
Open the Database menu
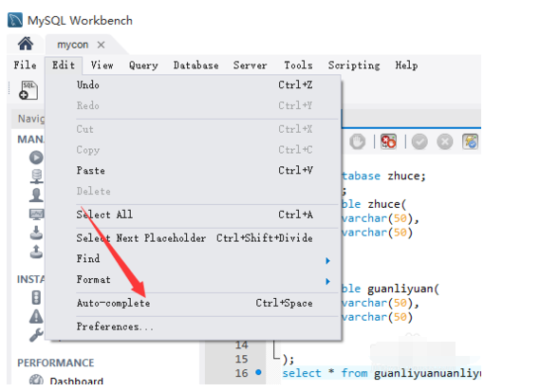click(196, 65)
